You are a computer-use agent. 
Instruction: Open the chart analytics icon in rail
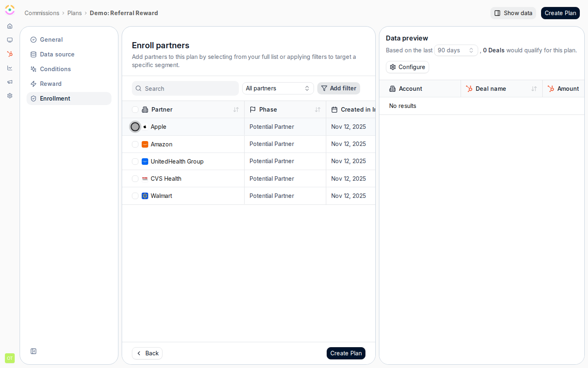[x=10, y=68]
